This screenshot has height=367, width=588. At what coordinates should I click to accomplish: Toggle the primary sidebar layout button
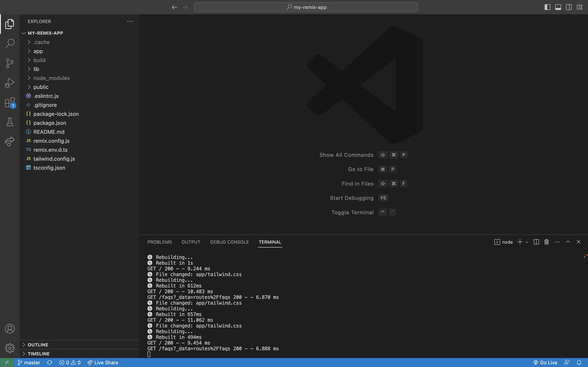click(547, 7)
